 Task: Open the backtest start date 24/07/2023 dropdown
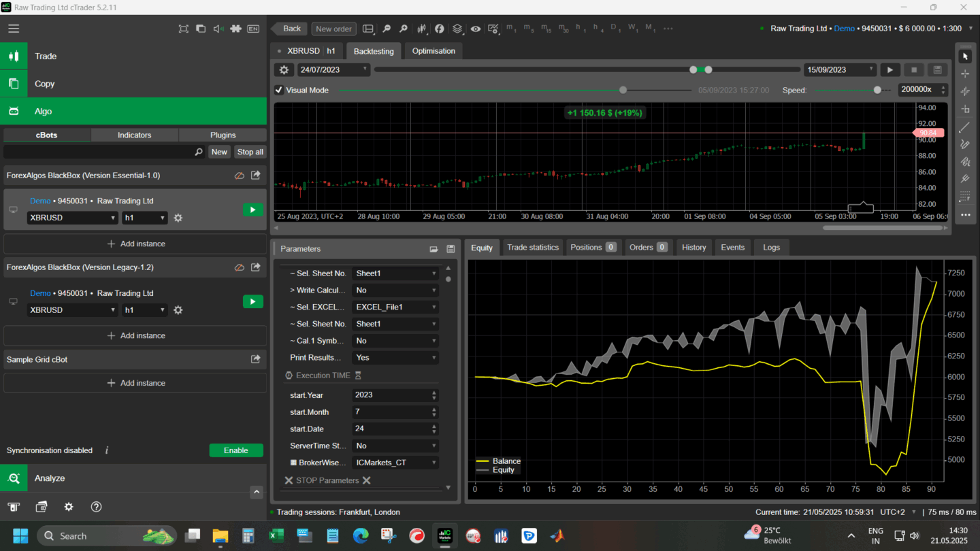pos(334,70)
